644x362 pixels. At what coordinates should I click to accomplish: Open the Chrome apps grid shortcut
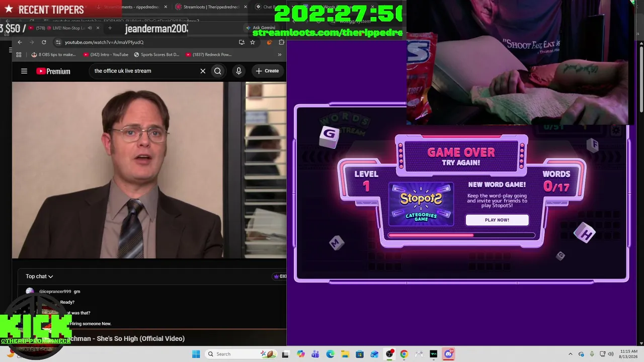pyautogui.click(x=19, y=54)
